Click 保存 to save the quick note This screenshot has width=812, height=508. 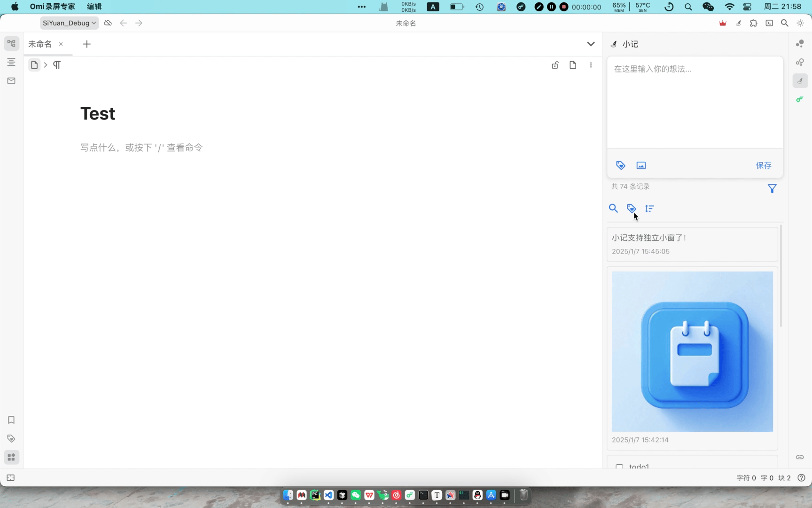tap(764, 165)
